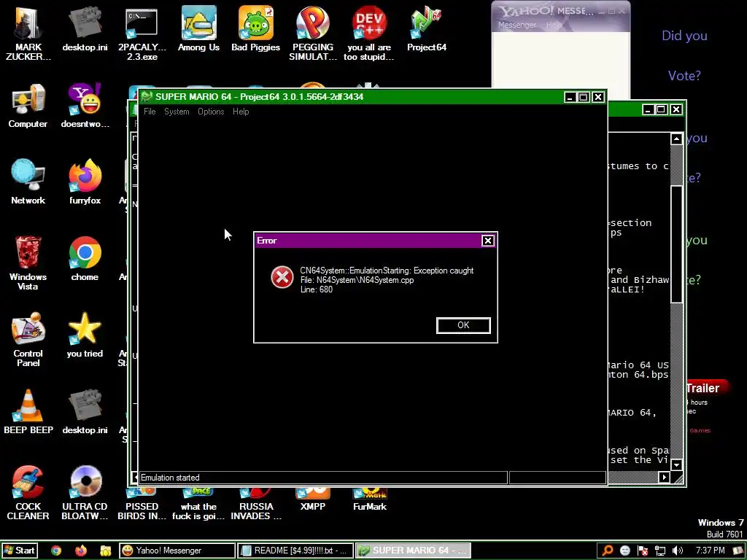This screenshot has height=560, width=747.
Task: Click the Project64 title bar icon
Action: pos(146,97)
